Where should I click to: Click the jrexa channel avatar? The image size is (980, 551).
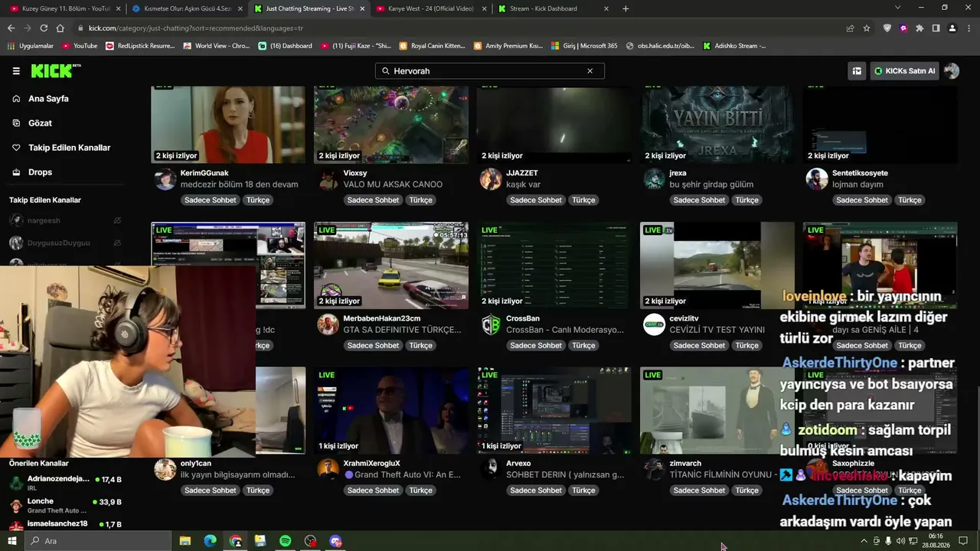pos(654,179)
